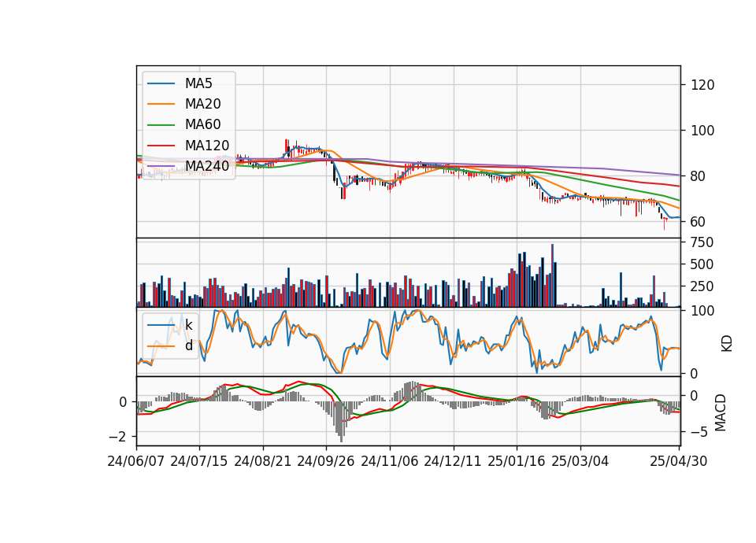Click the 500 tick on volume axis

[x=702, y=264]
